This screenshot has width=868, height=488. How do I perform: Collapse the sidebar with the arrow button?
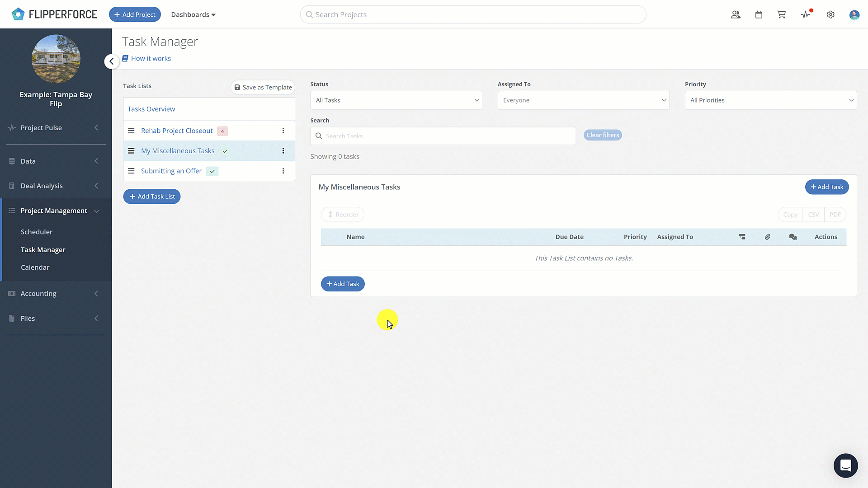coord(112,61)
